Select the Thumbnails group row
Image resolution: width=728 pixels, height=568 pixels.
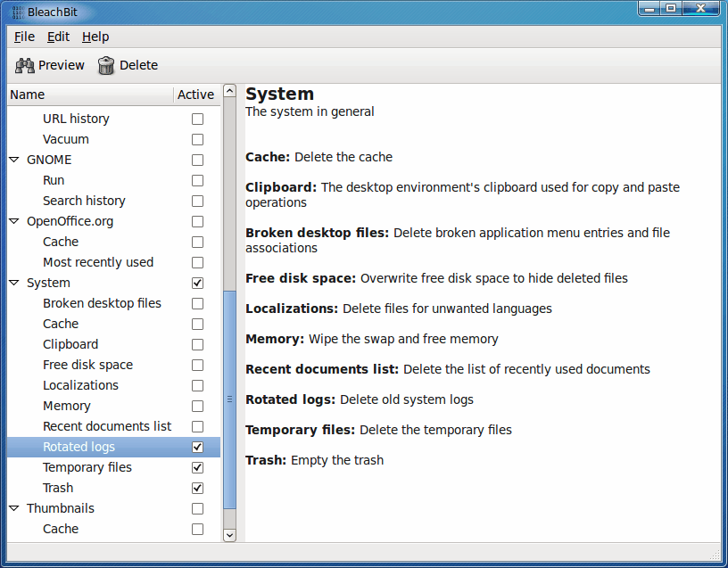click(x=114, y=508)
